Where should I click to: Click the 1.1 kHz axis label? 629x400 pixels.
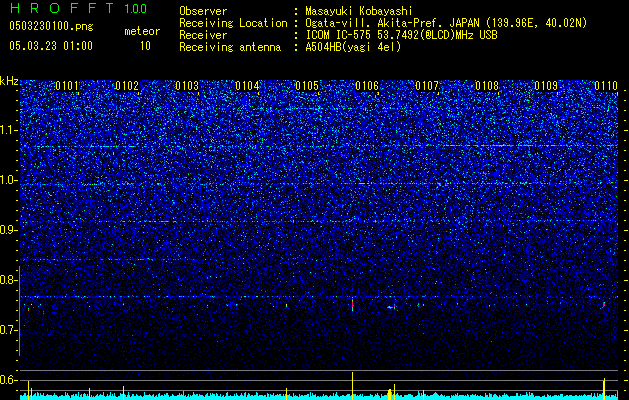(x=9, y=130)
